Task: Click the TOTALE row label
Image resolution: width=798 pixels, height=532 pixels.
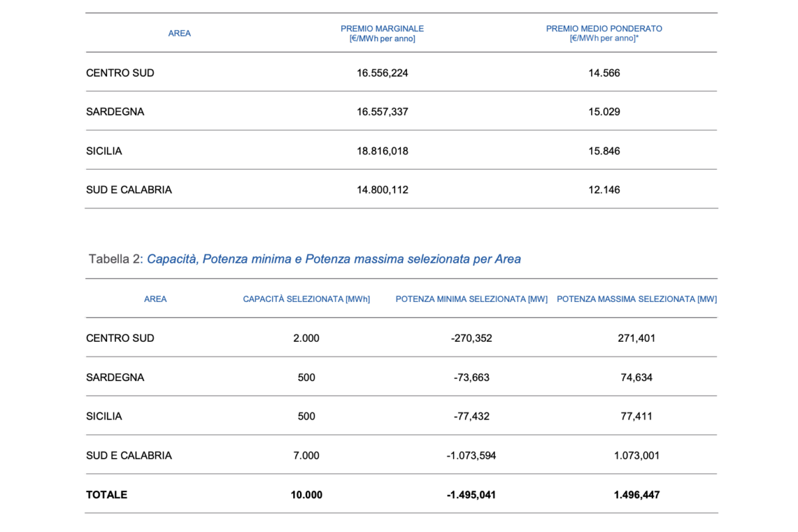Action: coord(106,495)
